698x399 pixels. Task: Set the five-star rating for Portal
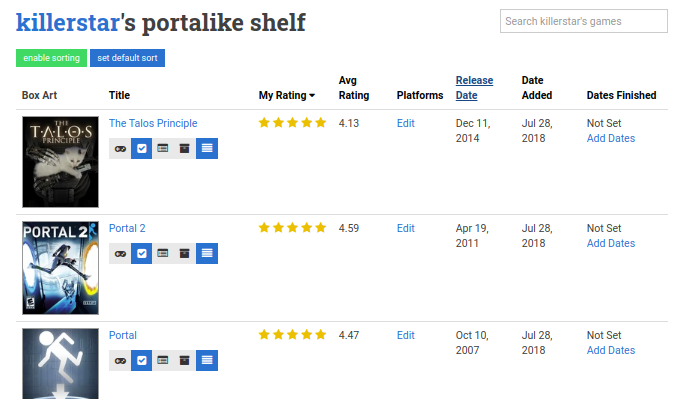pyautogui.click(x=321, y=335)
